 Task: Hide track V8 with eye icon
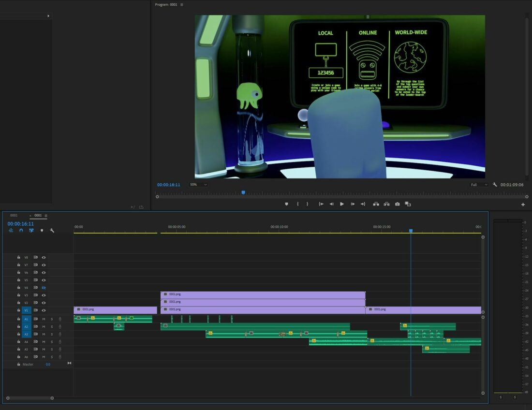pyautogui.click(x=44, y=257)
